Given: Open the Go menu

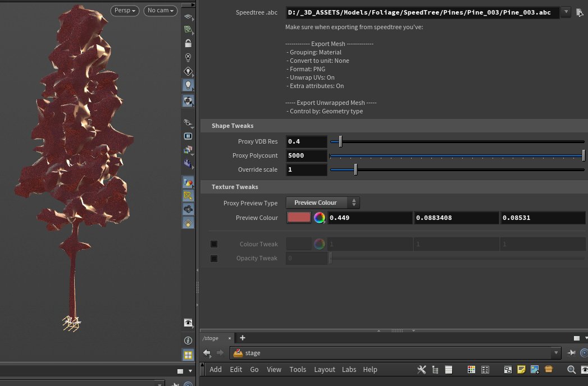Looking at the screenshot, I should (254, 370).
